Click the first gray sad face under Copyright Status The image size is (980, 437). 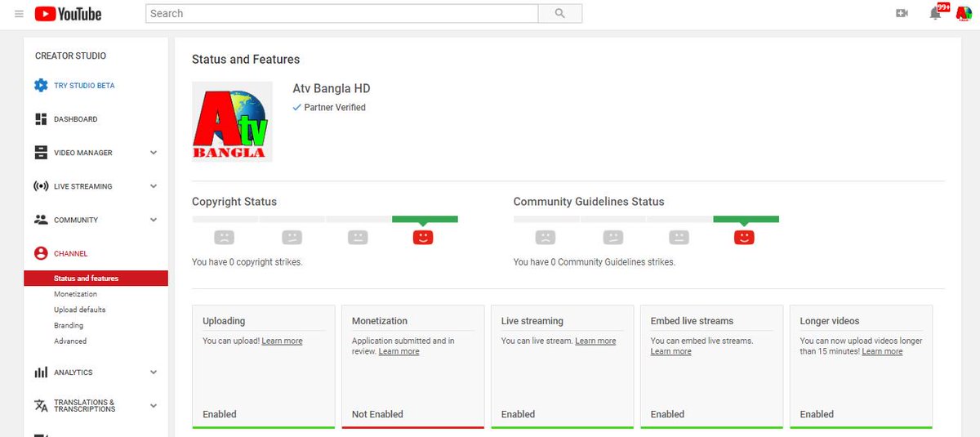click(224, 238)
